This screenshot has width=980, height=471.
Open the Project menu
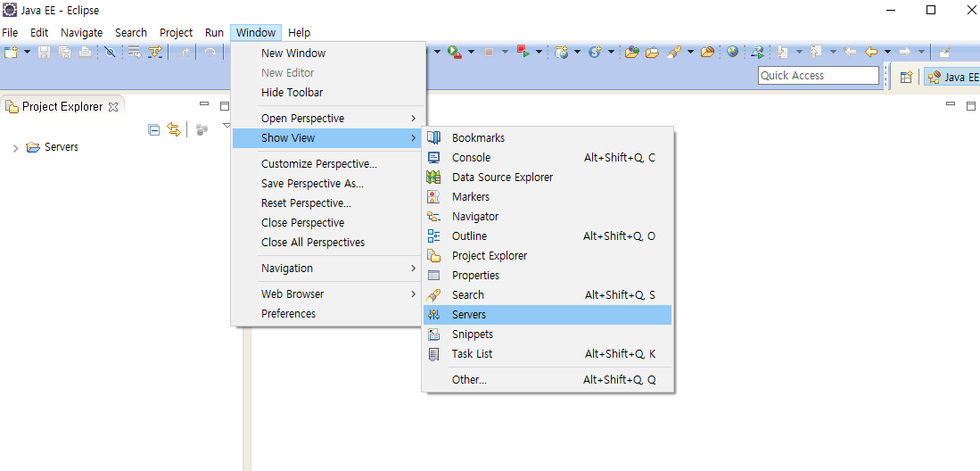[x=177, y=32]
